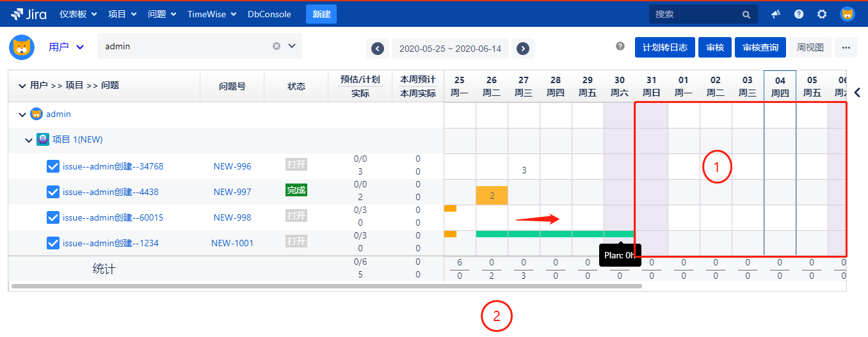Screen dimensions: 868x337
Task: Click the green plan bar for NEW-1001
Action: (538, 234)
